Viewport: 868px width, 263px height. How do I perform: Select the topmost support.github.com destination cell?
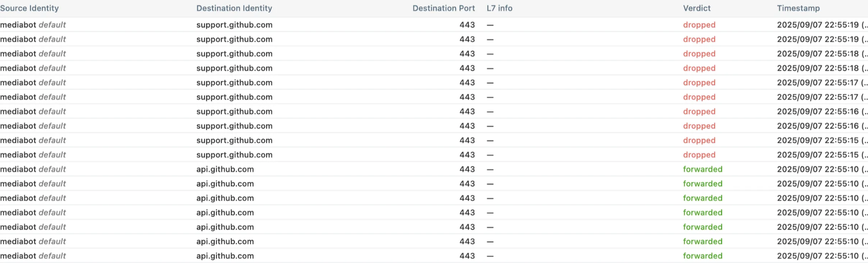(234, 25)
